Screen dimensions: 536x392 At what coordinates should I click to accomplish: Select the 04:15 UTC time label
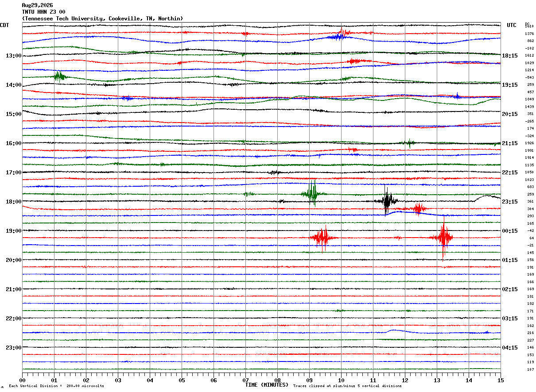pyautogui.click(x=510, y=347)
